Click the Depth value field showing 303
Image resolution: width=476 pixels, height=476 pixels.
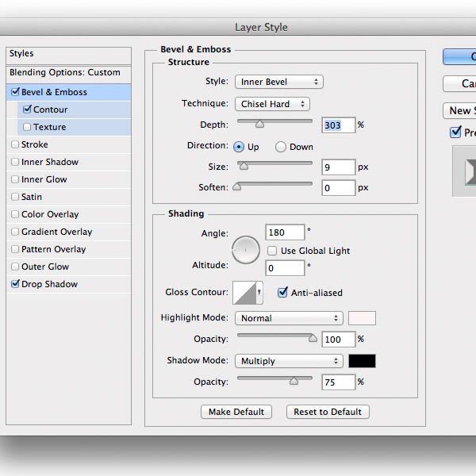click(x=339, y=125)
